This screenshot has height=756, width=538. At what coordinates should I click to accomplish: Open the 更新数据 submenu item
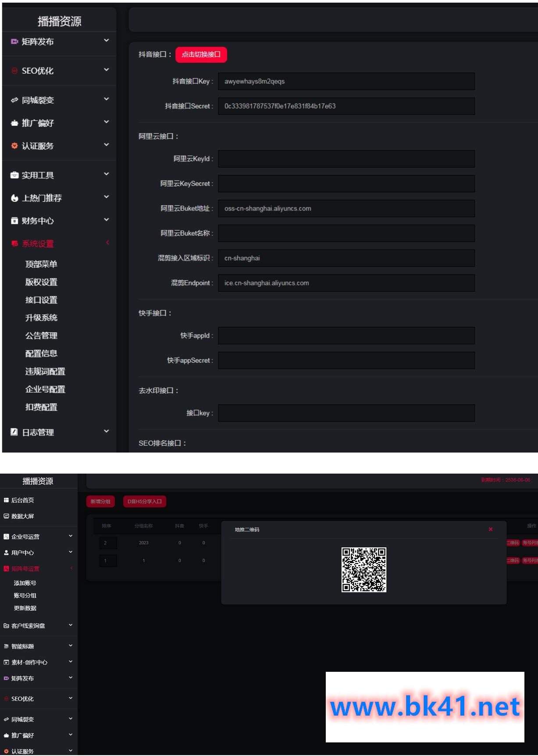[x=25, y=608]
